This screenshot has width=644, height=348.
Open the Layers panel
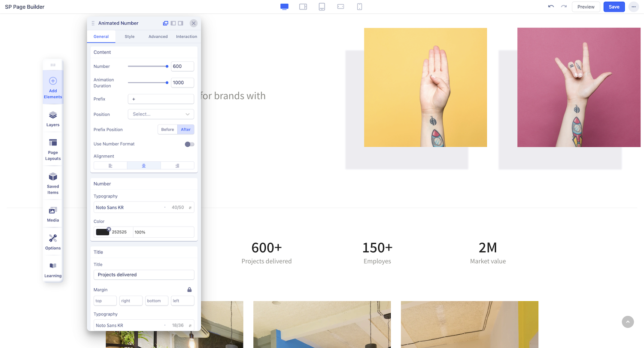click(53, 119)
